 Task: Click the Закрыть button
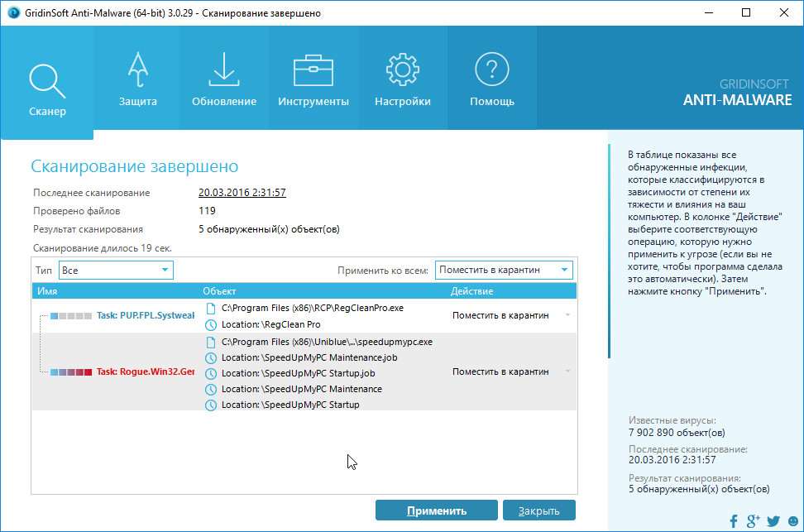tap(539, 510)
